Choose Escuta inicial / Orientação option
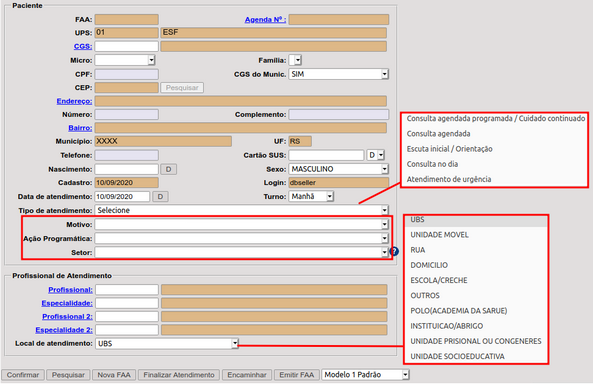Screen dimensions: 597x386 coord(449,149)
